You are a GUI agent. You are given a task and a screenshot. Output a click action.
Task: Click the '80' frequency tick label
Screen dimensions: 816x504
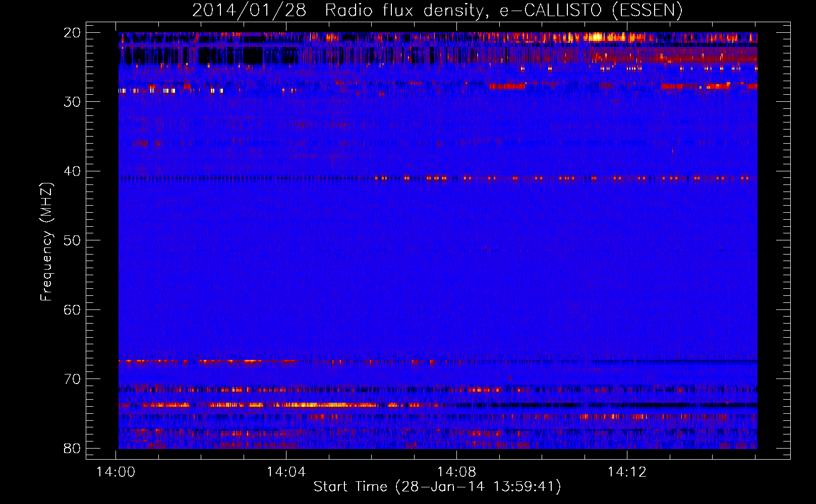[72, 449]
